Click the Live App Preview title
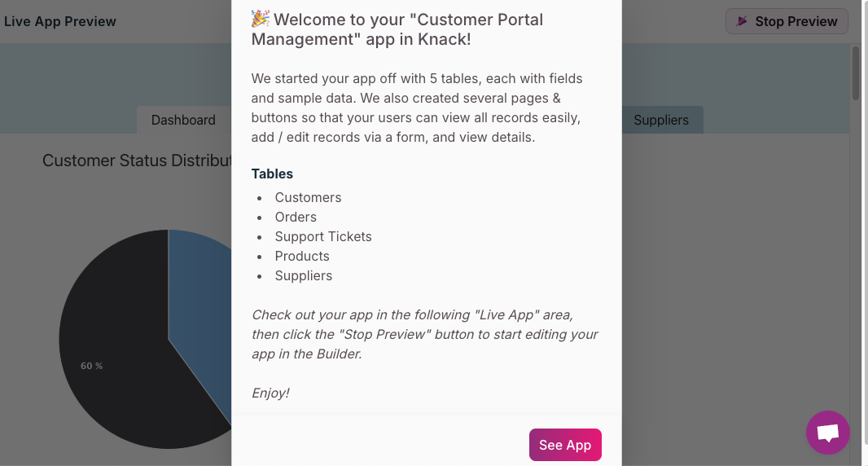Screen dimensions: 868x466 coord(60,21)
